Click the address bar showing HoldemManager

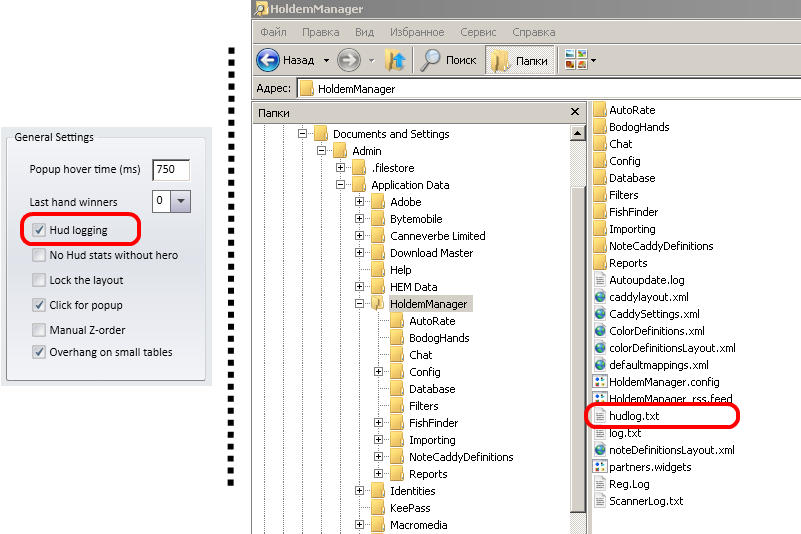tap(549, 89)
